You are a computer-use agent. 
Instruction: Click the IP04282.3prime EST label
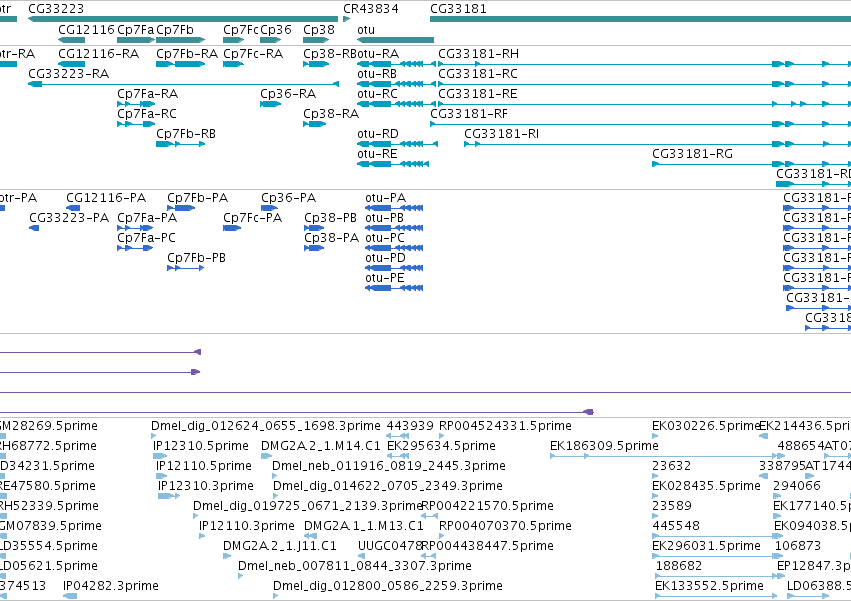click(x=111, y=586)
